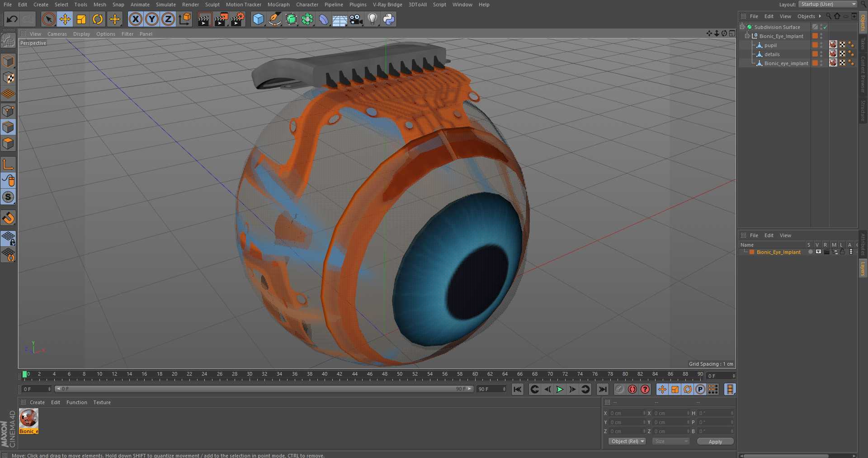Click the Apply button
The width and height of the screenshot is (868, 458).
tap(715, 442)
